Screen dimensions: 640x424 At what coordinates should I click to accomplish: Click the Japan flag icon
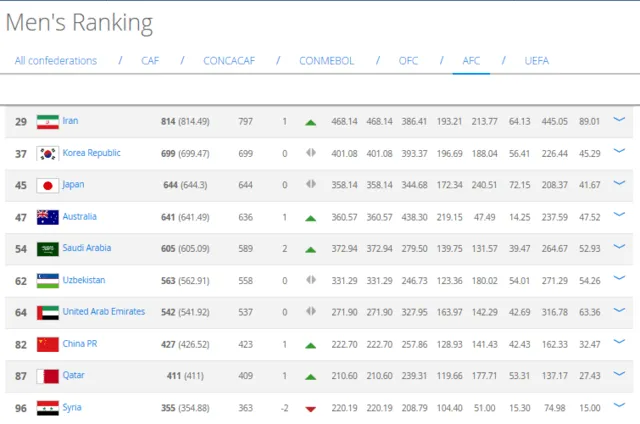click(48, 185)
